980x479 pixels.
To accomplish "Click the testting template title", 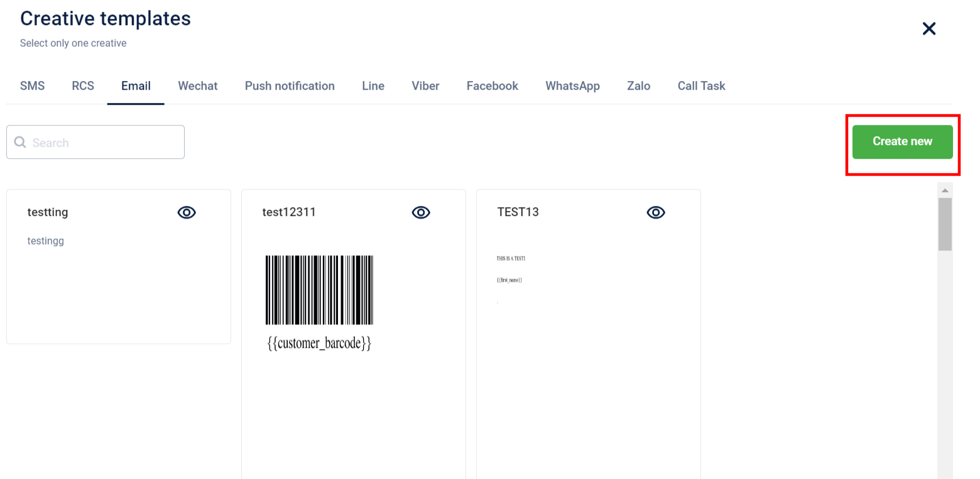I will [x=48, y=212].
